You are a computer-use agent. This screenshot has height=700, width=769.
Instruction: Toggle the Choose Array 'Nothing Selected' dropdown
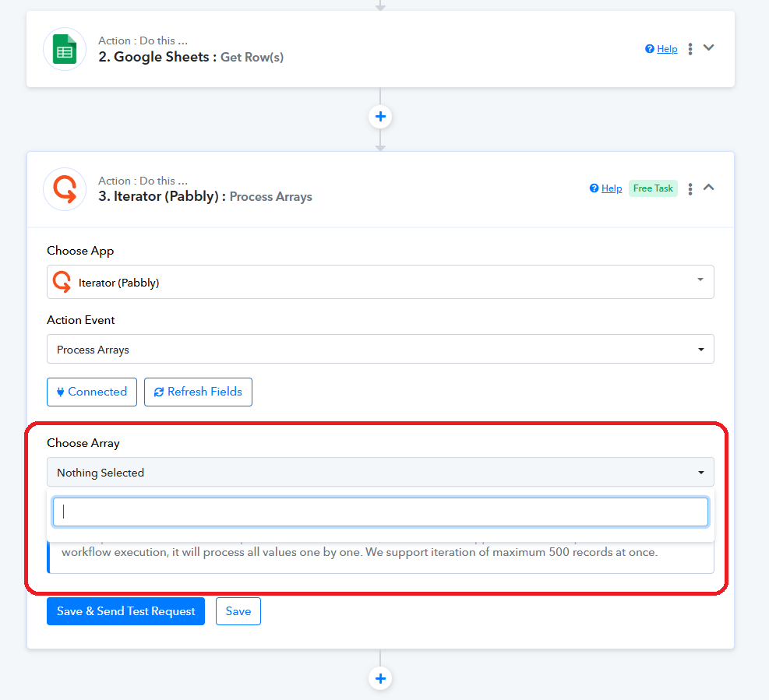[x=380, y=472]
